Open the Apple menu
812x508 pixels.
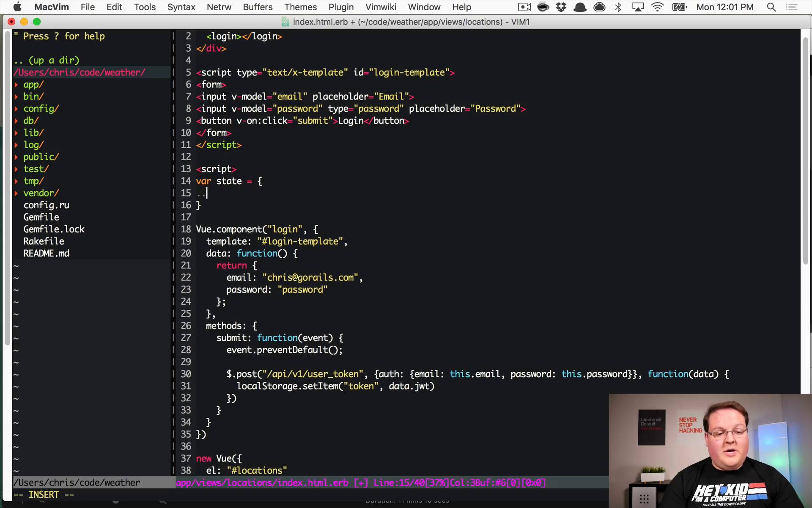click(x=17, y=7)
